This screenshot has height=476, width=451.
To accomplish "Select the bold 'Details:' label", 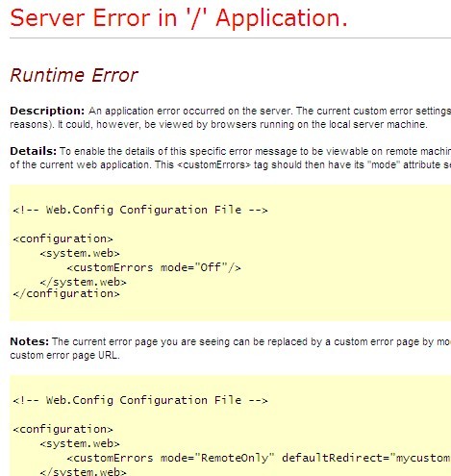I will [33, 151].
